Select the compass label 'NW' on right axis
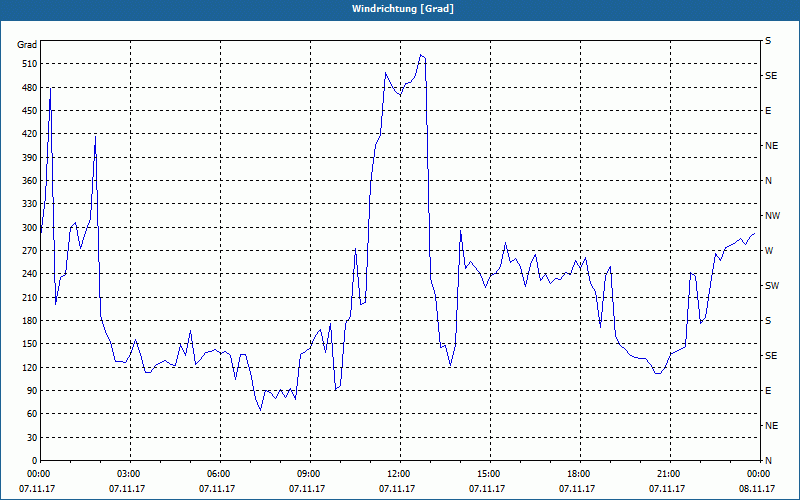This screenshot has height=500, width=800. (x=772, y=216)
